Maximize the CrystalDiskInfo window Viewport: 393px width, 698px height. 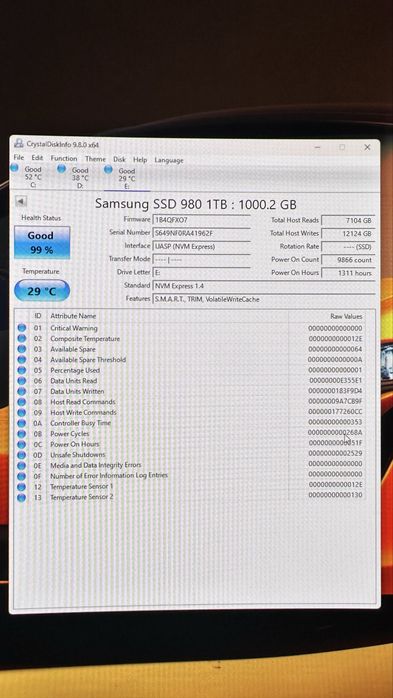(342, 147)
